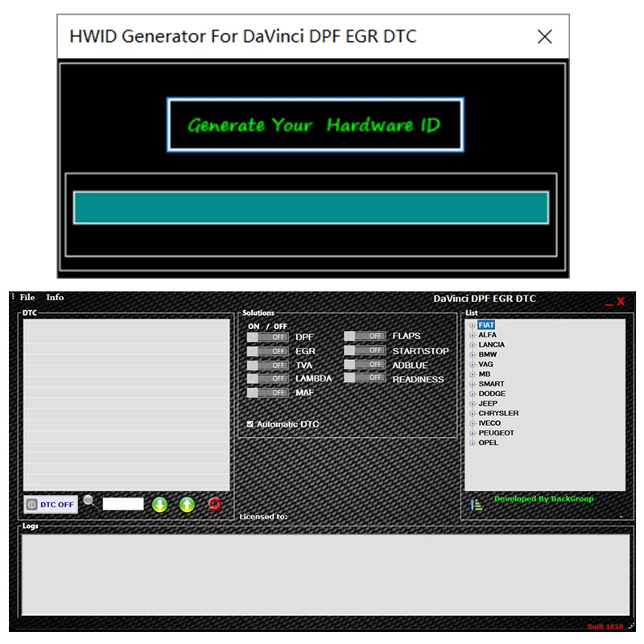Screen dimensions: 644x644
Task: Click the magnifier search icon
Action: point(89,501)
